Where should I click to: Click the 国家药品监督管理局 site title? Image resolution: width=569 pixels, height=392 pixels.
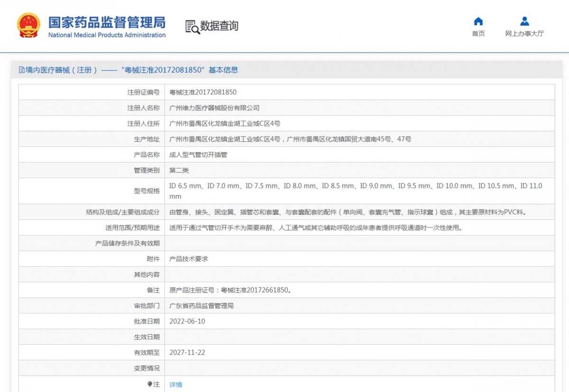pyautogui.click(x=107, y=22)
